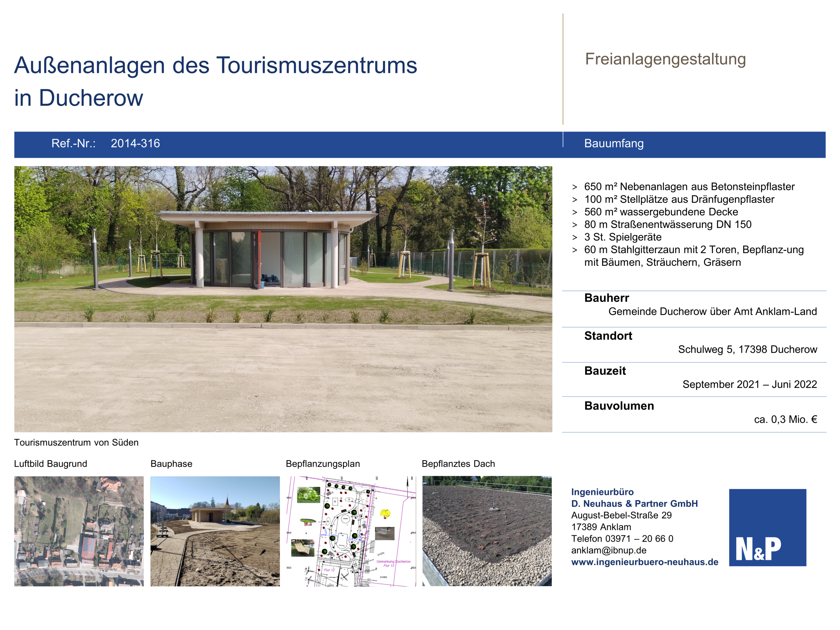840x630 pixels.
Task: Open the Bepflanzungsplan drawing thumbnail
Action: (351, 531)
